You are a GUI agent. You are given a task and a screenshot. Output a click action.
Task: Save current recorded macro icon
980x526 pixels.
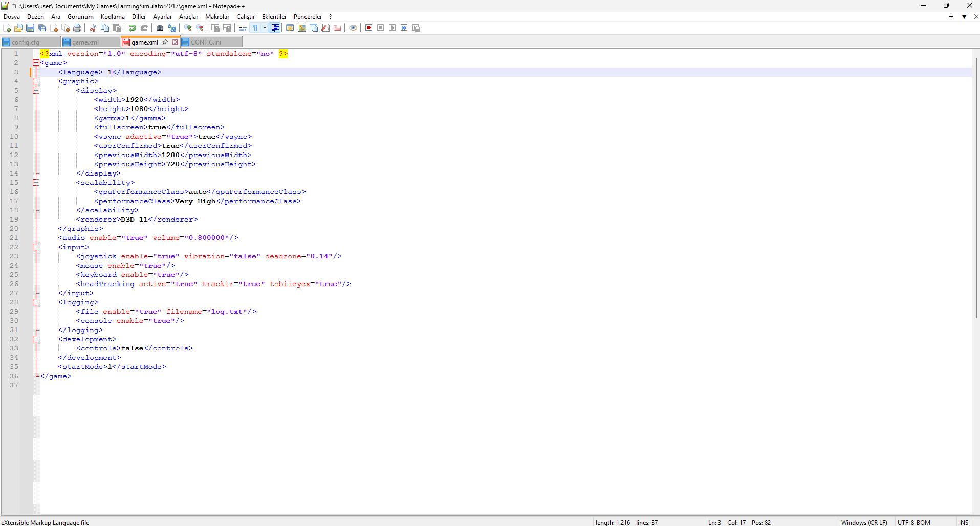[x=416, y=28]
